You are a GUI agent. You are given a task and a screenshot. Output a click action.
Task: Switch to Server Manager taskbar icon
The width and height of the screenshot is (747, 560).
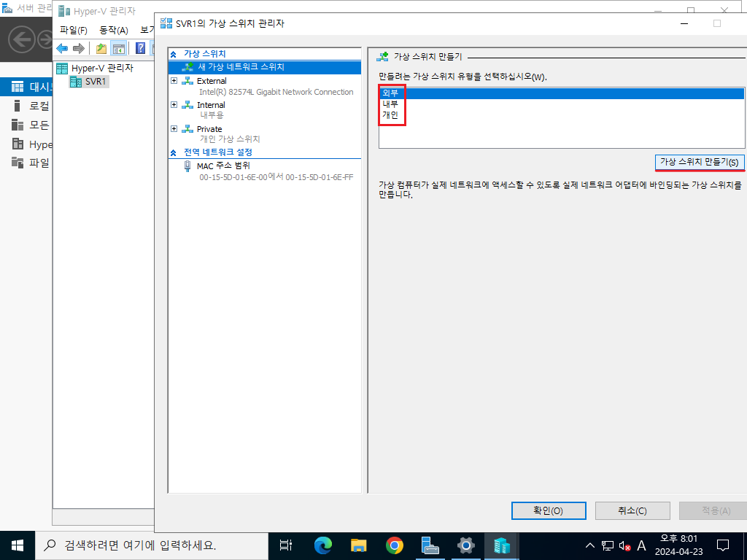pos(430,545)
